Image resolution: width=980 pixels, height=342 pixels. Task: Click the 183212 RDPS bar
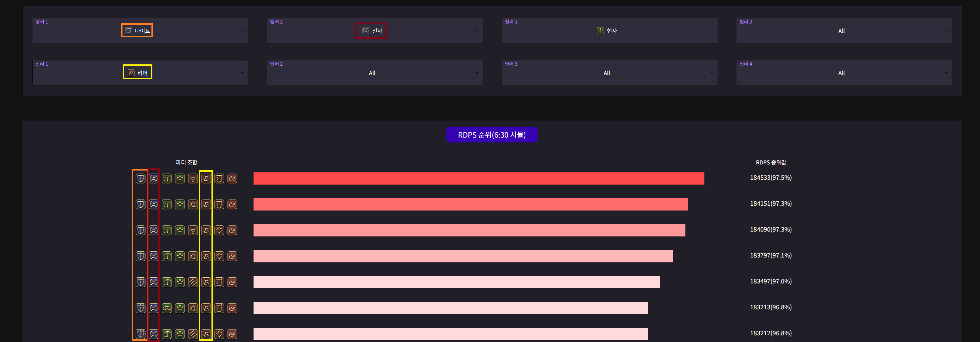pyautogui.click(x=450, y=334)
